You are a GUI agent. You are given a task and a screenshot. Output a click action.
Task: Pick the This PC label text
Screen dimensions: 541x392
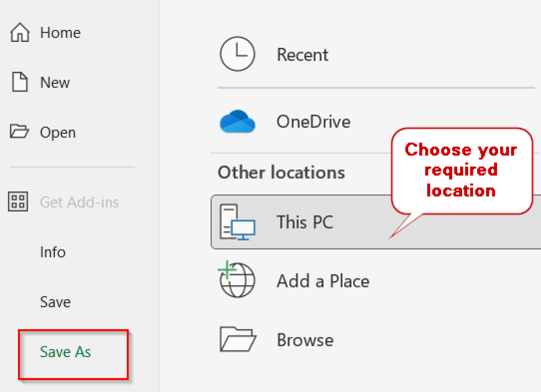point(305,222)
